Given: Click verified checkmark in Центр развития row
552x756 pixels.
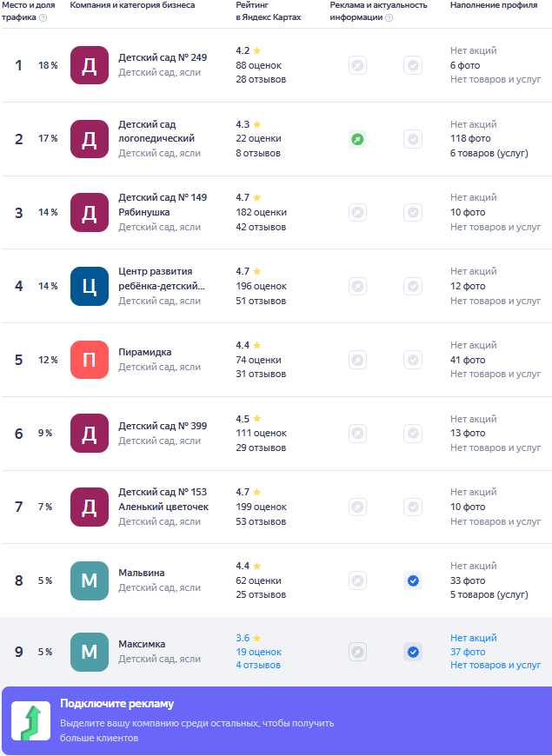Looking at the screenshot, I should coord(413,287).
